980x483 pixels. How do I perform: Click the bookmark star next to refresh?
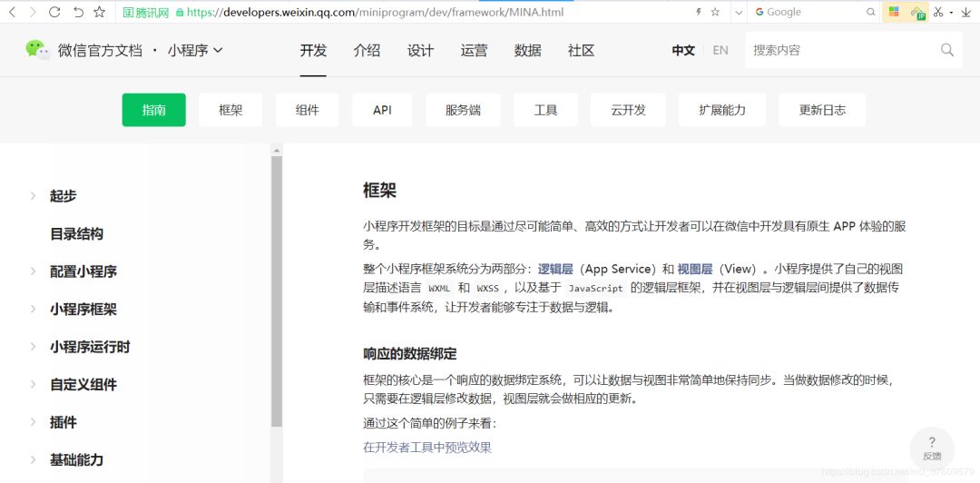(x=100, y=12)
